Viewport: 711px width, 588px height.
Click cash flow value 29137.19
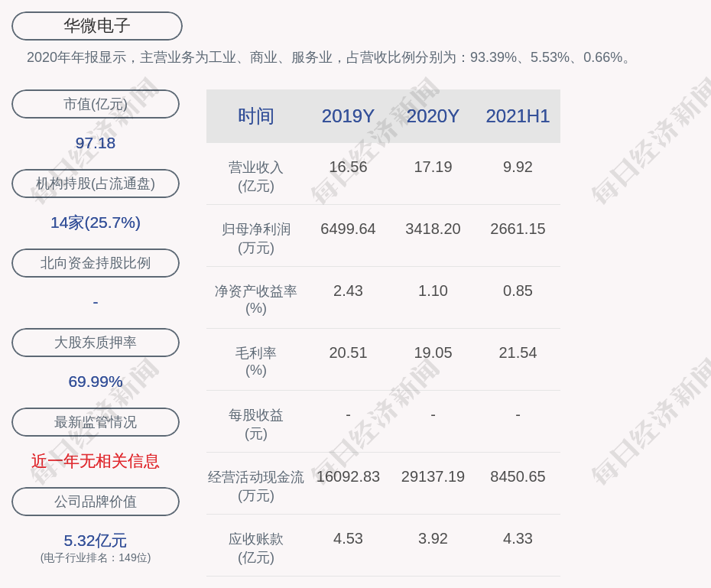click(x=433, y=476)
